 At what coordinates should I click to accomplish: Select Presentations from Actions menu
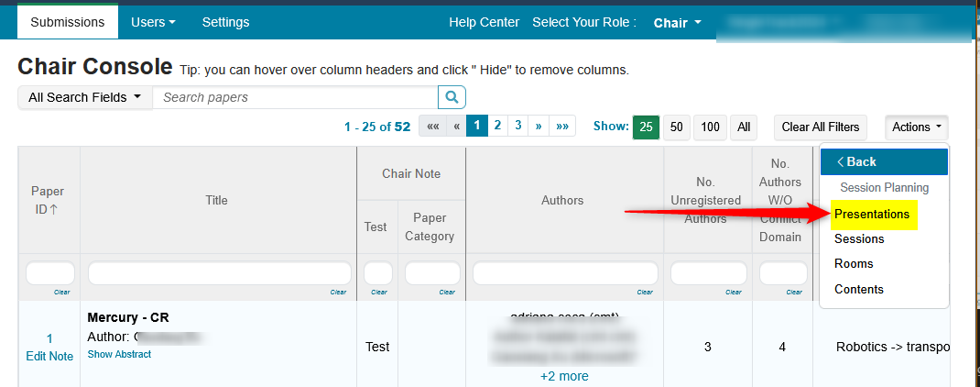(872, 215)
